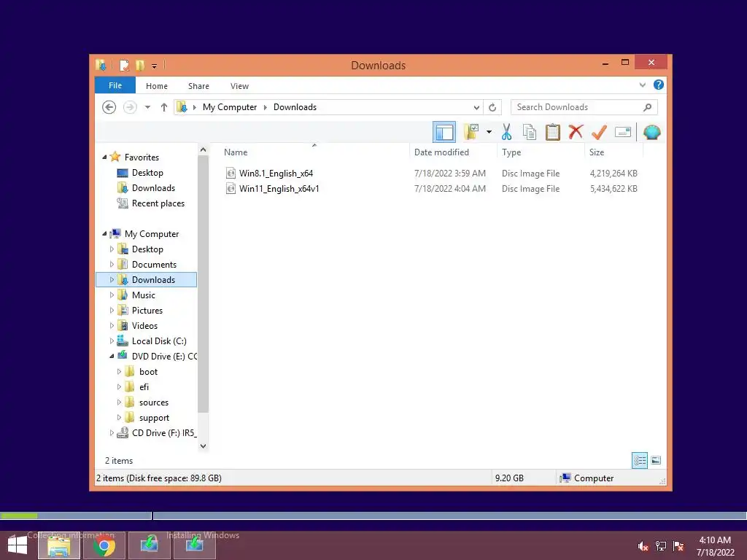This screenshot has width=747, height=560.
Task: Select Pictures in navigation tree
Action: pyautogui.click(x=147, y=311)
